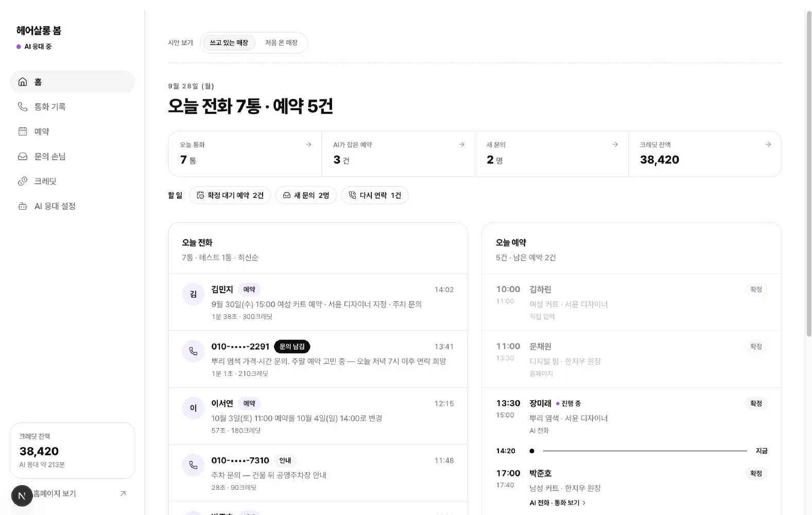Click the round N badge at bottom left

[22, 496]
